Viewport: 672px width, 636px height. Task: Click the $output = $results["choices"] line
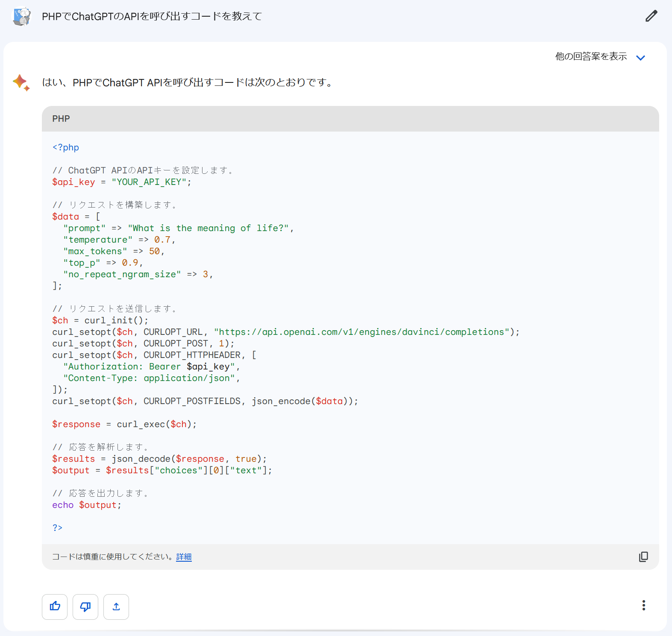click(x=162, y=470)
